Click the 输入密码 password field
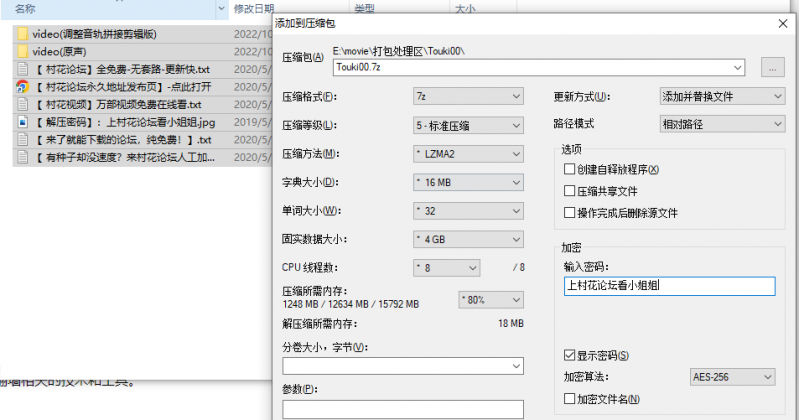Viewport: 799px width, 420px height. (669, 285)
